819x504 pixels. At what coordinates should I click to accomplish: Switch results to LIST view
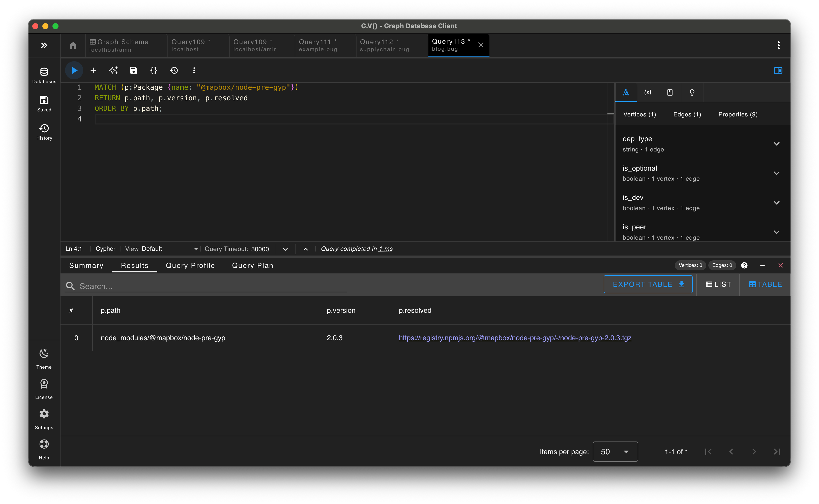[x=718, y=284]
